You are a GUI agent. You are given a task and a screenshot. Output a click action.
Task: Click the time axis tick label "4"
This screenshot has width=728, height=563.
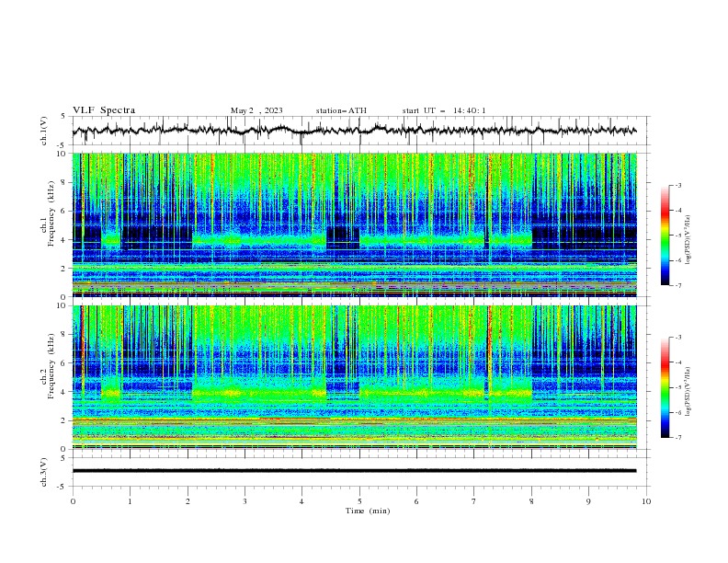tap(302, 501)
